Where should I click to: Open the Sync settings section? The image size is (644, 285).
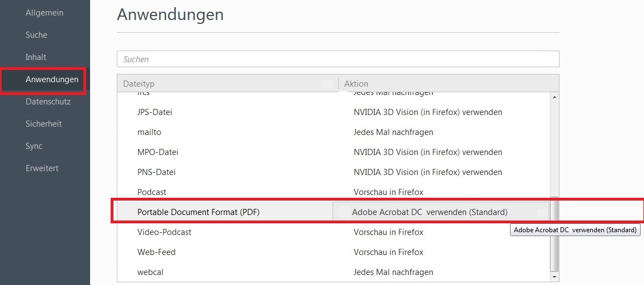[x=34, y=146]
